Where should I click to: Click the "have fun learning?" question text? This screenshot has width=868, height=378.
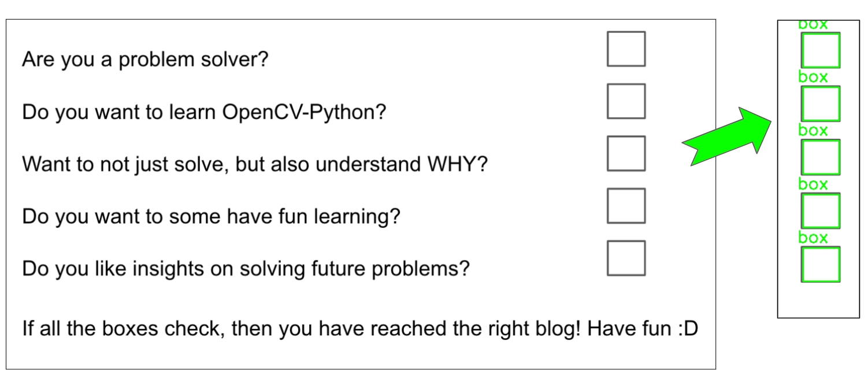point(211,217)
